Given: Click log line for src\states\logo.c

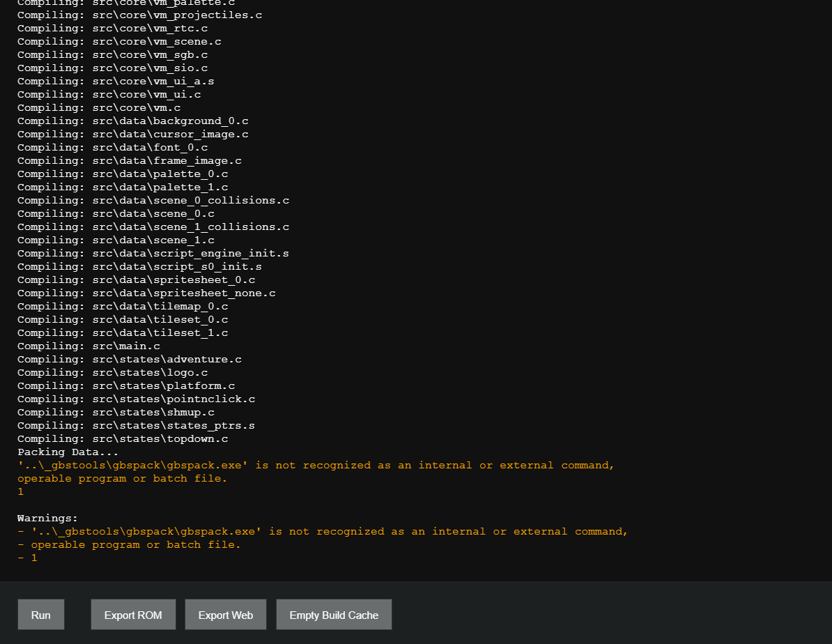Looking at the screenshot, I should pyautogui.click(x=112, y=373).
